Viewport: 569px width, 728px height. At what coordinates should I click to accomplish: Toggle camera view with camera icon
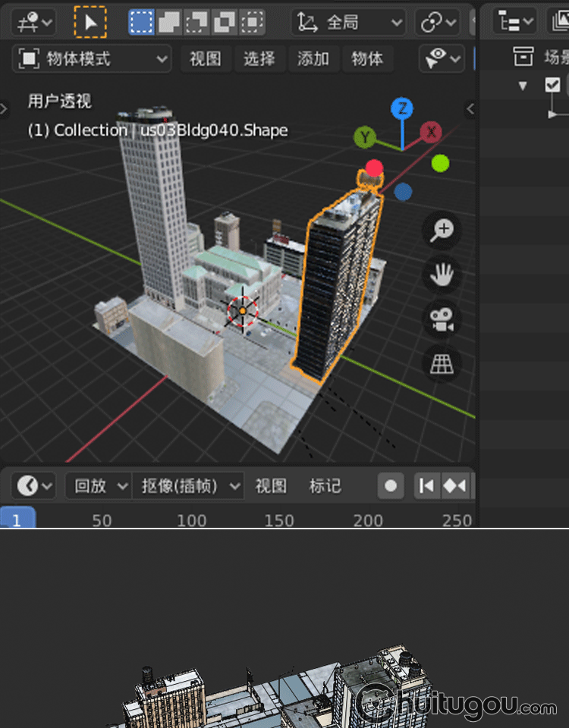(x=442, y=319)
